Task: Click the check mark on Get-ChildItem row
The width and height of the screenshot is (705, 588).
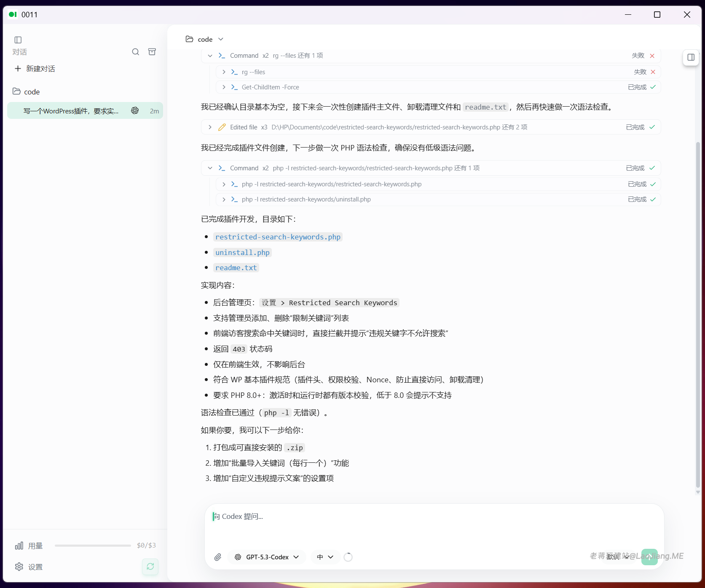Action: click(653, 87)
